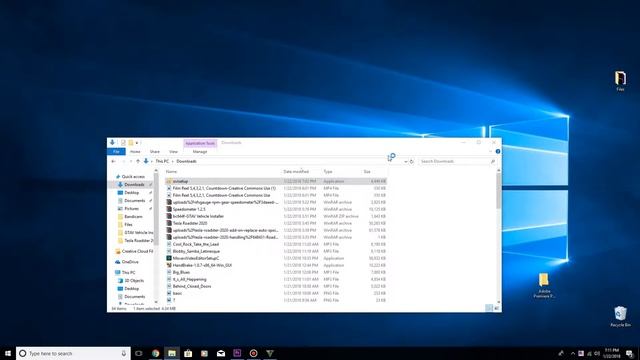640x360 pixels.
Task: Select This PC in the navigation pane
Action: pyautogui.click(x=128, y=273)
